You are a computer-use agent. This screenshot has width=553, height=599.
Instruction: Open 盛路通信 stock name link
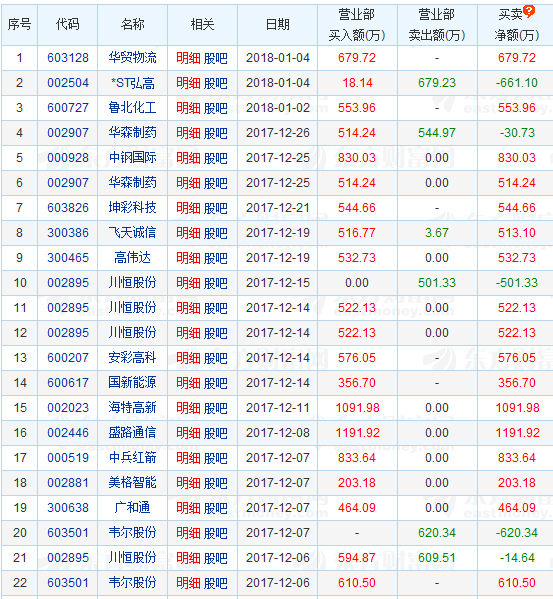pyautogui.click(x=132, y=433)
